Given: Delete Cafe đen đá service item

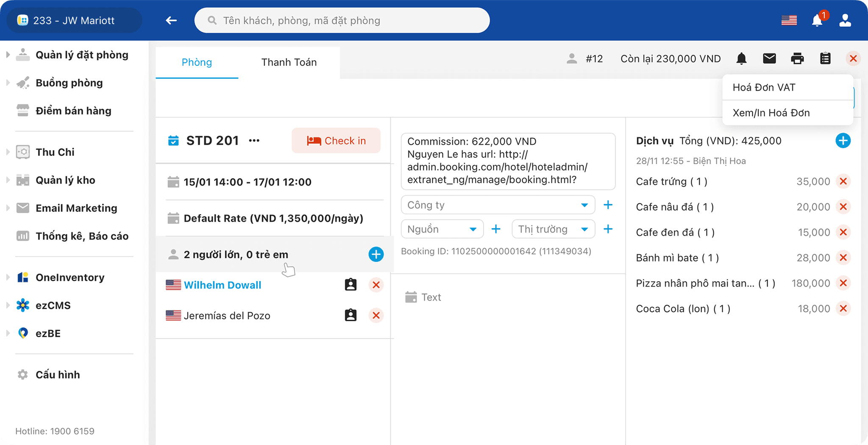Looking at the screenshot, I should coord(843,232).
